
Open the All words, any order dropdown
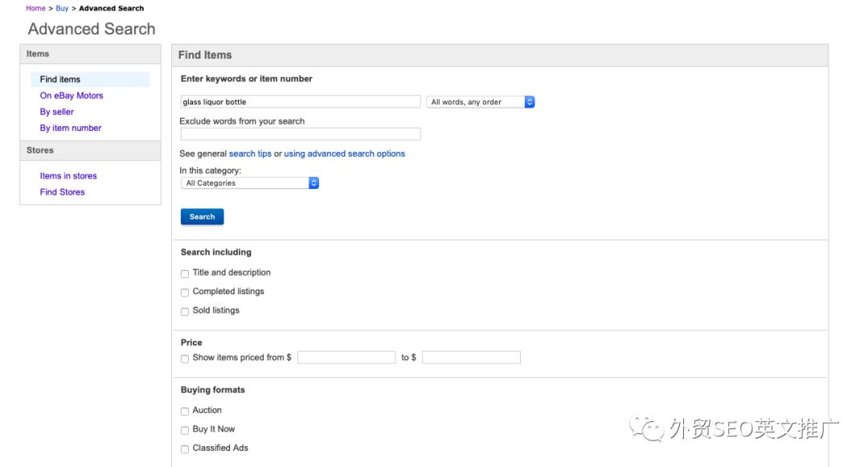pos(480,102)
